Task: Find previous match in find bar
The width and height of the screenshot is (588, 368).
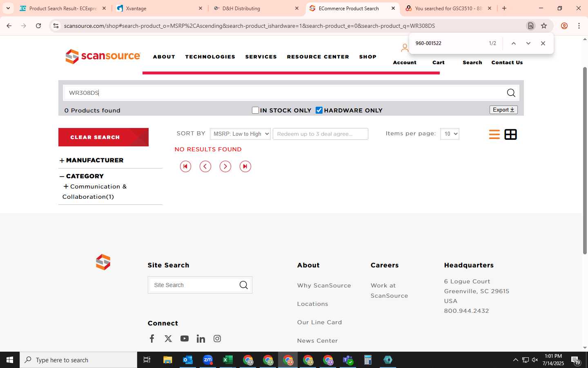Action: [514, 43]
